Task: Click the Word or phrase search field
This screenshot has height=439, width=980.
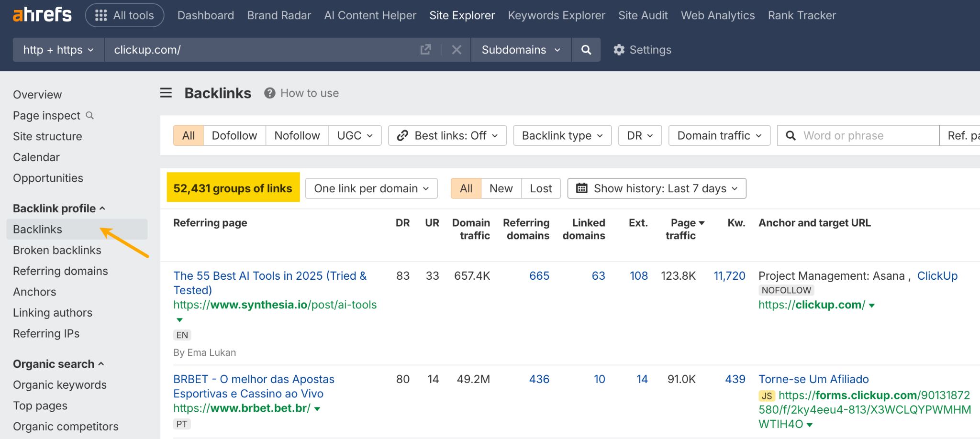Action: coord(857,135)
